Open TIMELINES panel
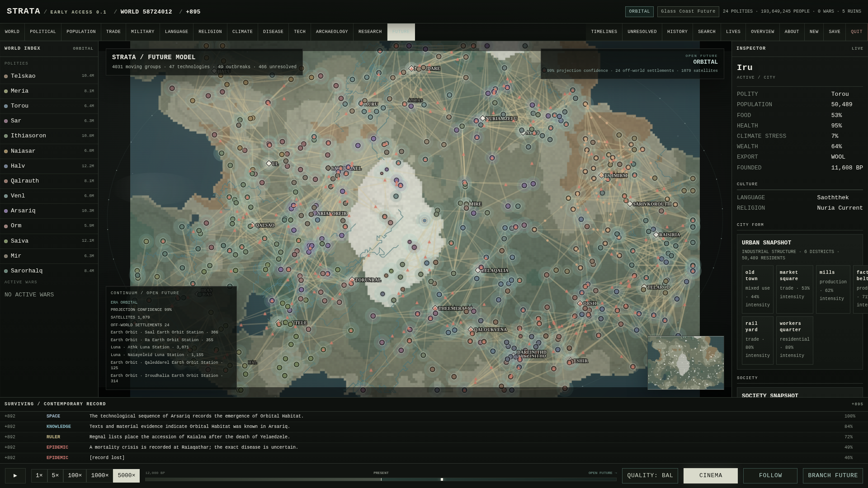 [604, 32]
